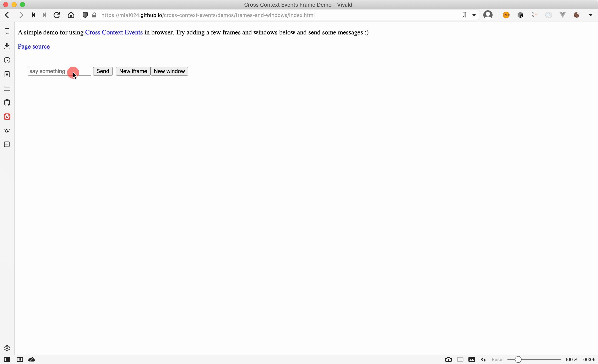The width and height of the screenshot is (598, 364).
Task: Open the History panel clock icon
Action: pos(7,60)
